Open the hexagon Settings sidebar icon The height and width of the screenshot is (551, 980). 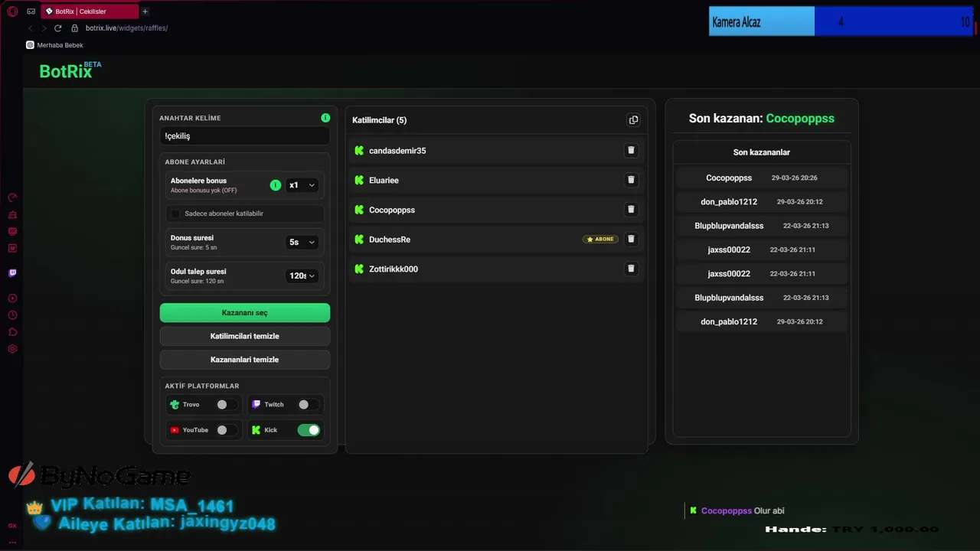tap(12, 349)
